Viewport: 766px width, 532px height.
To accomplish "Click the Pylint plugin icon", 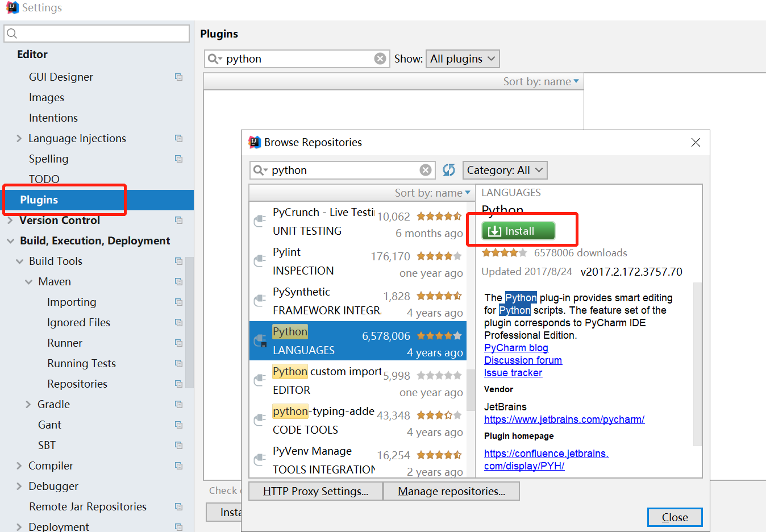I will pyautogui.click(x=260, y=260).
